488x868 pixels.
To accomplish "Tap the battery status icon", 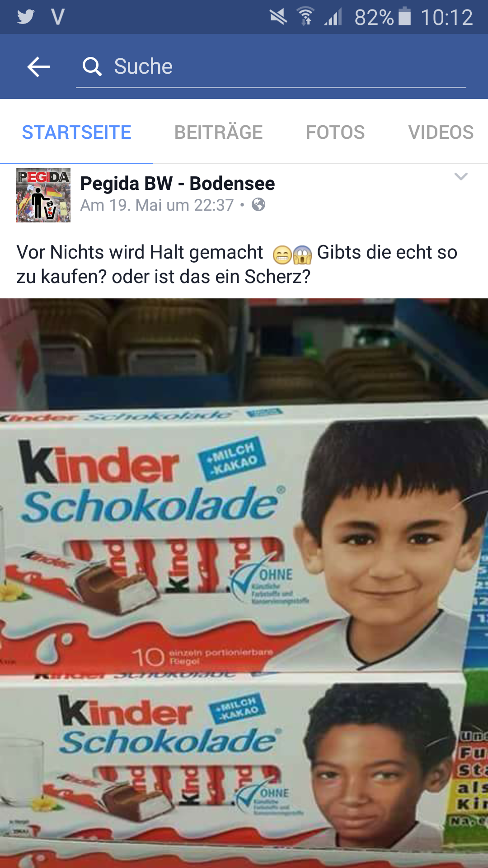I will pos(405,16).
